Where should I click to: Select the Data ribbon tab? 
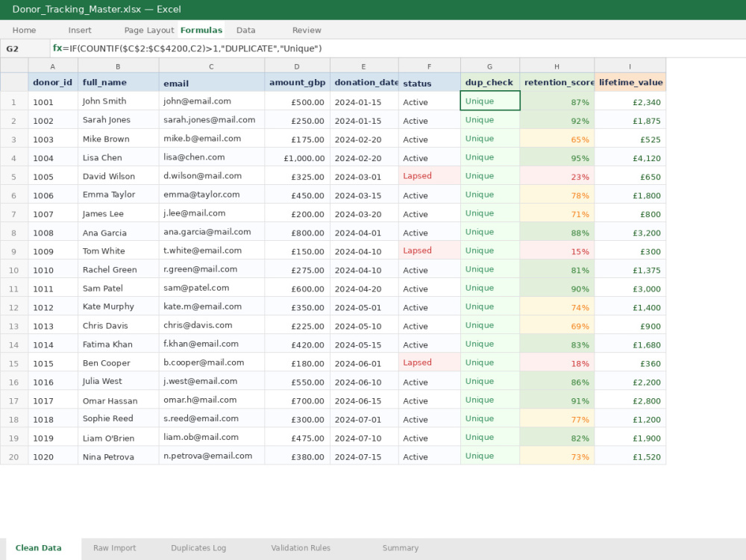(x=246, y=30)
